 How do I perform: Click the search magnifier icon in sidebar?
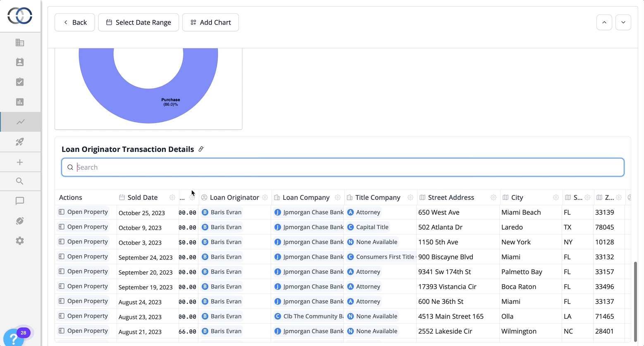tap(20, 181)
